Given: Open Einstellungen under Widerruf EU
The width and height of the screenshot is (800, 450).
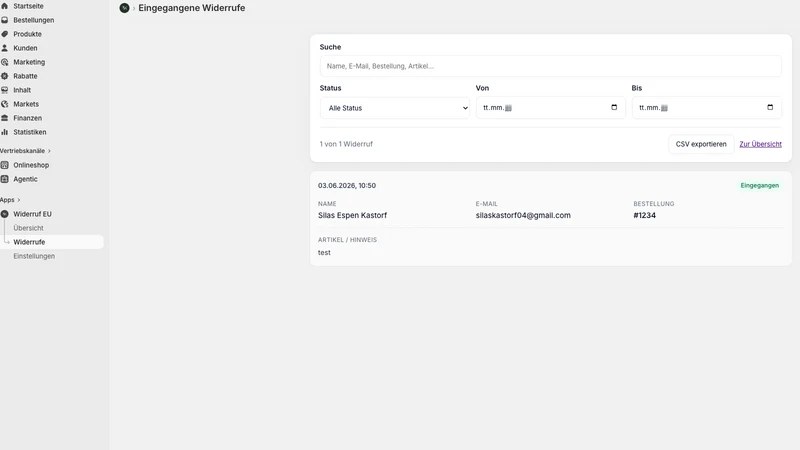Looking at the screenshot, I should coord(34,256).
